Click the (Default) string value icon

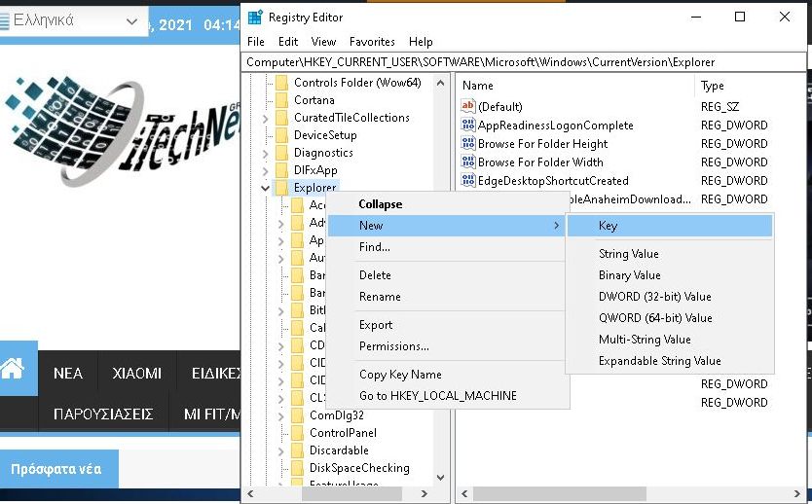468,106
